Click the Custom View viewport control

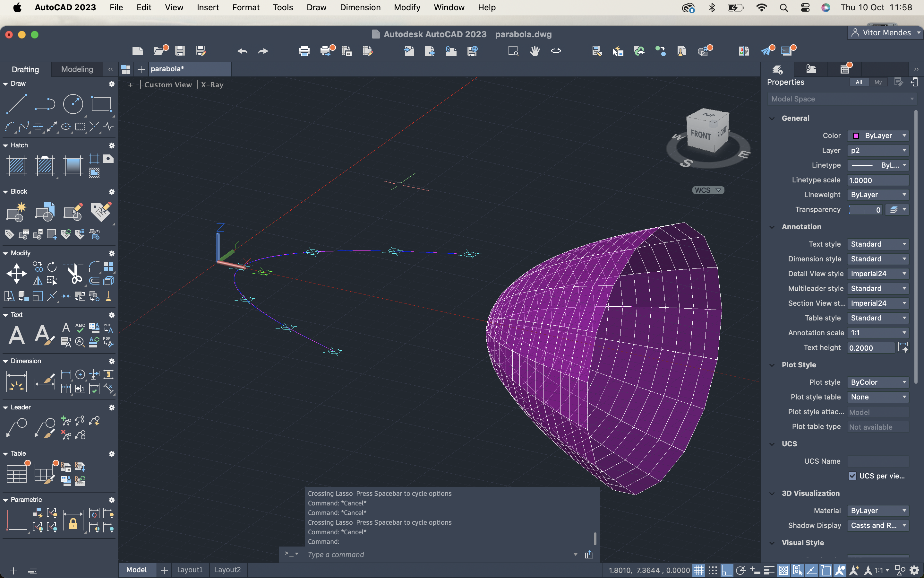[168, 84]
